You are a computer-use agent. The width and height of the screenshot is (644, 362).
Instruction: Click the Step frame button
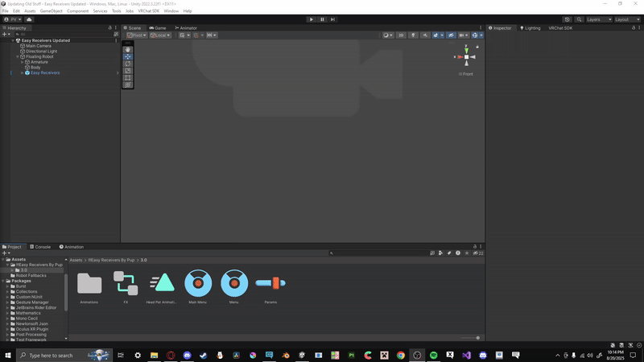pos(332,19)
